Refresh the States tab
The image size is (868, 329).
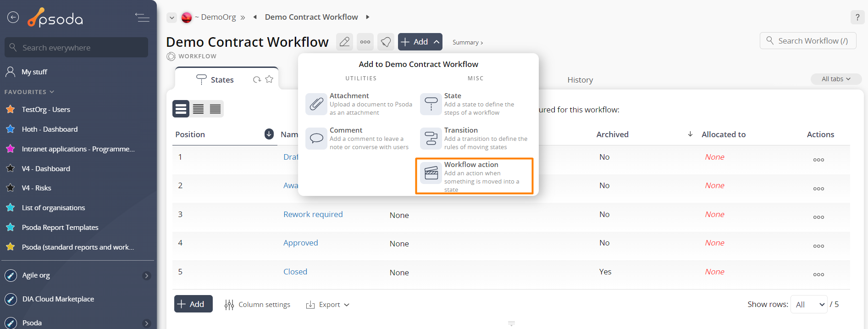click(257, 79)
